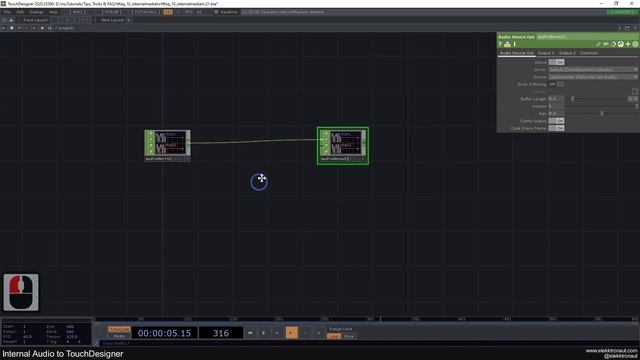Toggle the Cook Every Frame switch
Image resolution: width=640 pixels, height=360 pixels.
pos(556,128)
